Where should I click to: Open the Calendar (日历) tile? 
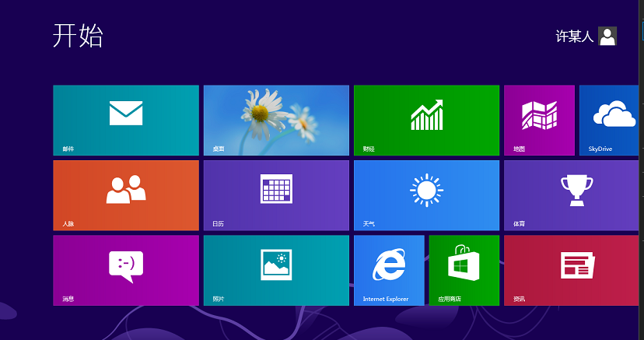pyautogui.click(x=276, y=195)
